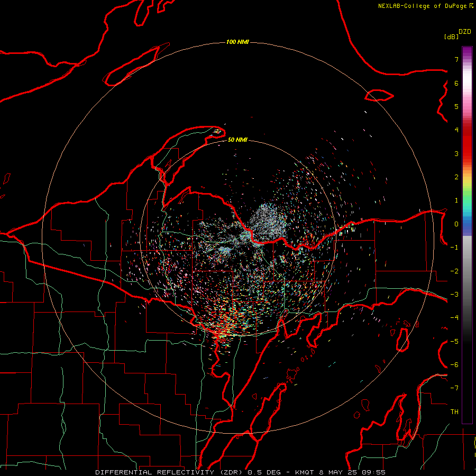Click the '-2' value on color scale
The height and width of the screenshot is (476, 476).
pyautogui.click(x=454, y=271)
